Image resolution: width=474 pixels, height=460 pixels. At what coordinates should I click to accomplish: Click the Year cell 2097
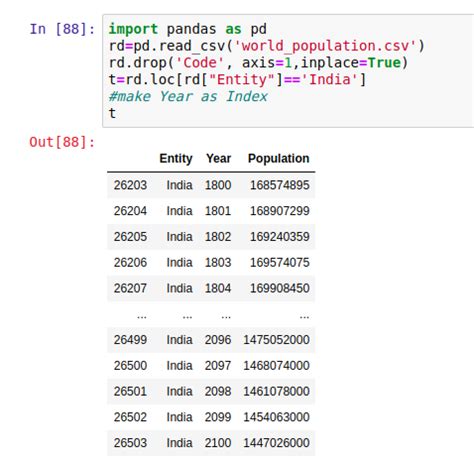click(x=218, y=365)
